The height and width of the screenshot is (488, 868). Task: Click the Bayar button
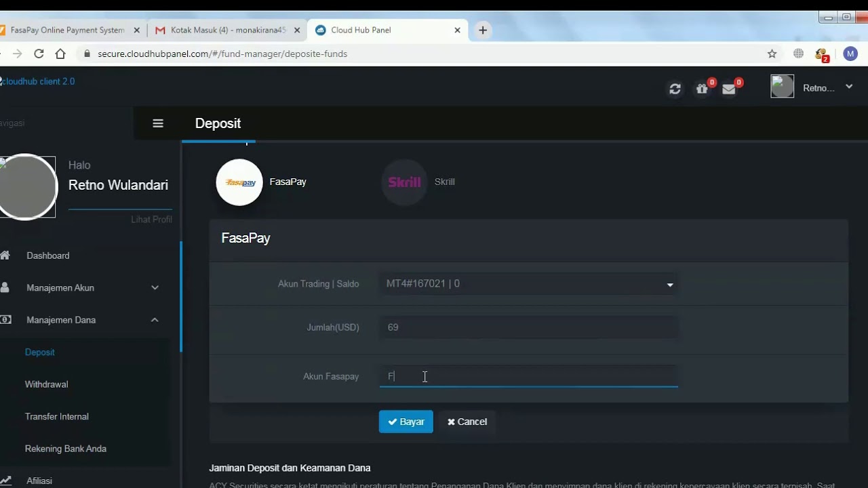[406, 422]
